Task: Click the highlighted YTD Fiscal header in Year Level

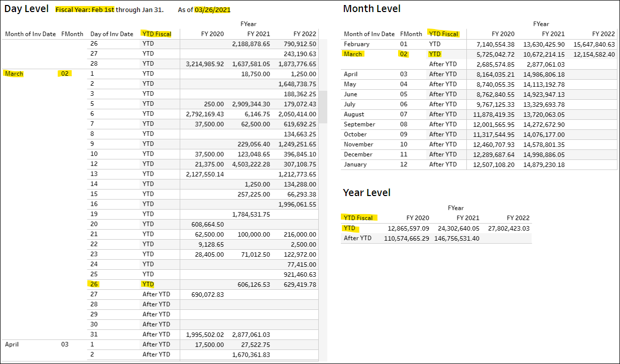Action: 358,218
